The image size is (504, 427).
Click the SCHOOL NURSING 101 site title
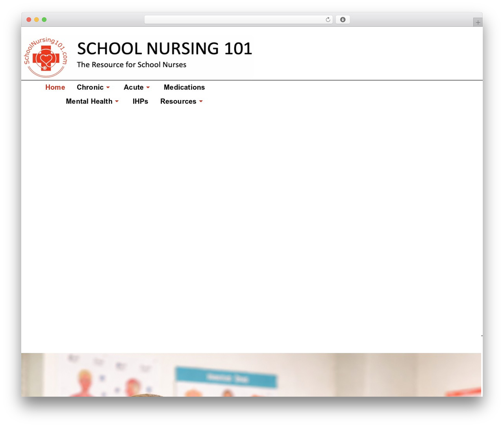click(165, 49)
